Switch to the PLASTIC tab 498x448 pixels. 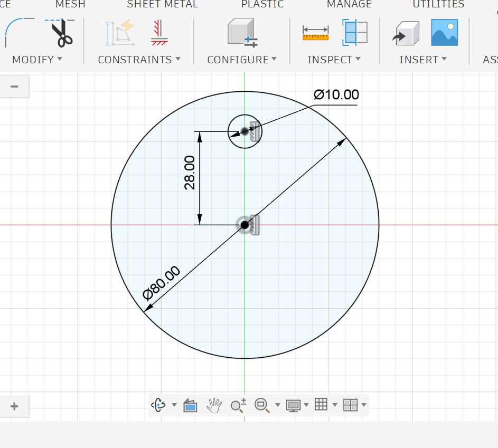click(262, 4)
